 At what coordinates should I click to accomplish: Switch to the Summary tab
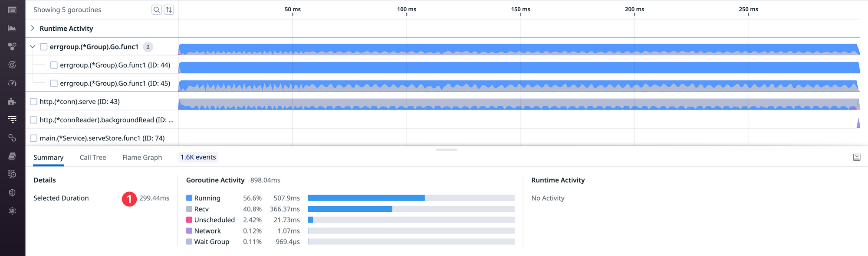click(x=49, y=157)
